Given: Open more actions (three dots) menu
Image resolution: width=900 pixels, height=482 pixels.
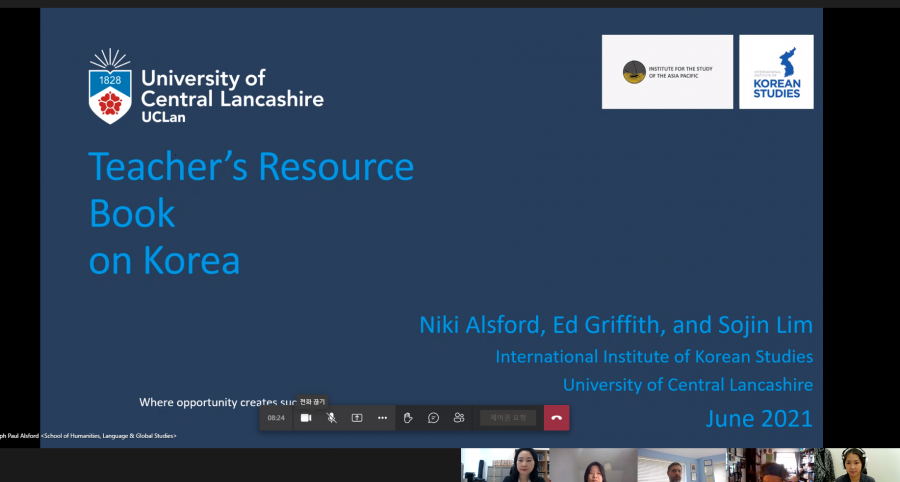Looking at the screenshot, I should pyautogui.click(x=382, y=418).
